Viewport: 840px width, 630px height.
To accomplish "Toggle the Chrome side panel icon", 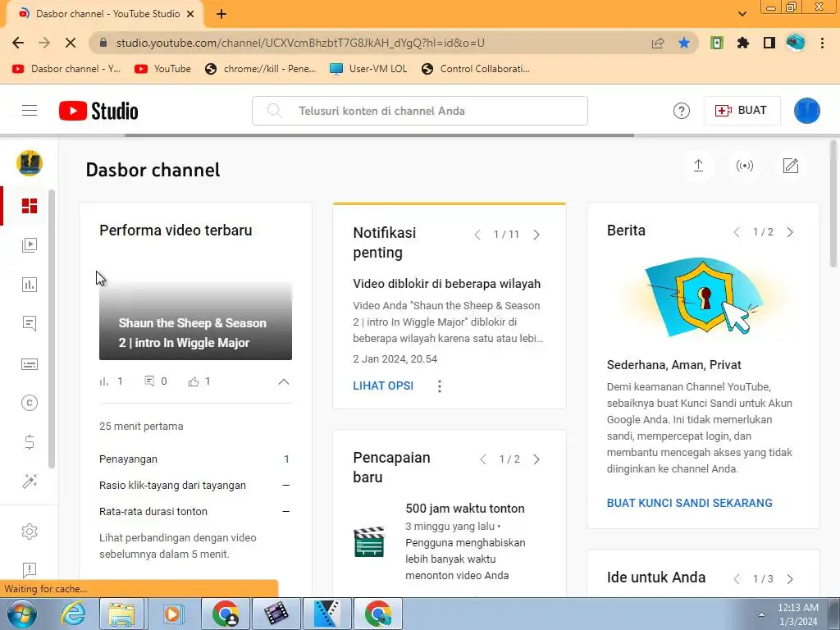I will pyautogui.click(x=769, y=43).
